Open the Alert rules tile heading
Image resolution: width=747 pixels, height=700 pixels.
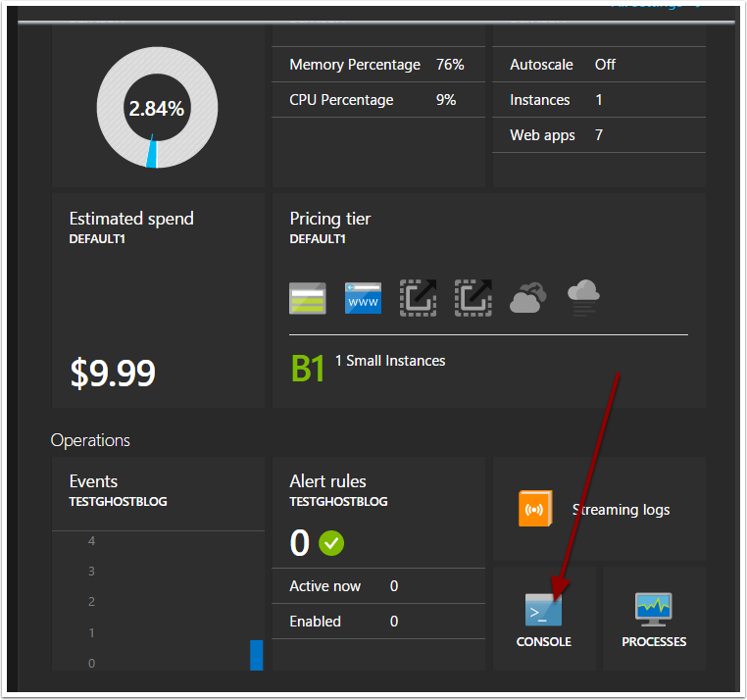(x=327, y=481)
